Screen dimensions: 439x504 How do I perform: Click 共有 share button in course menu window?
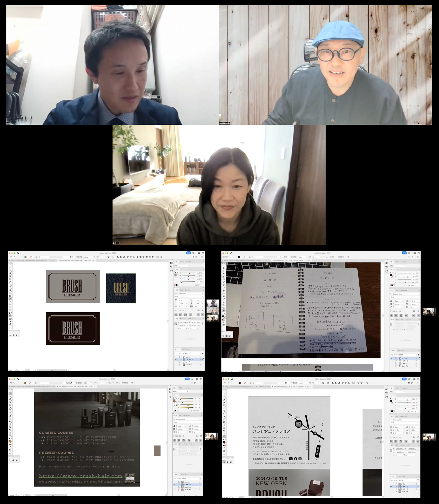(187, 379)
